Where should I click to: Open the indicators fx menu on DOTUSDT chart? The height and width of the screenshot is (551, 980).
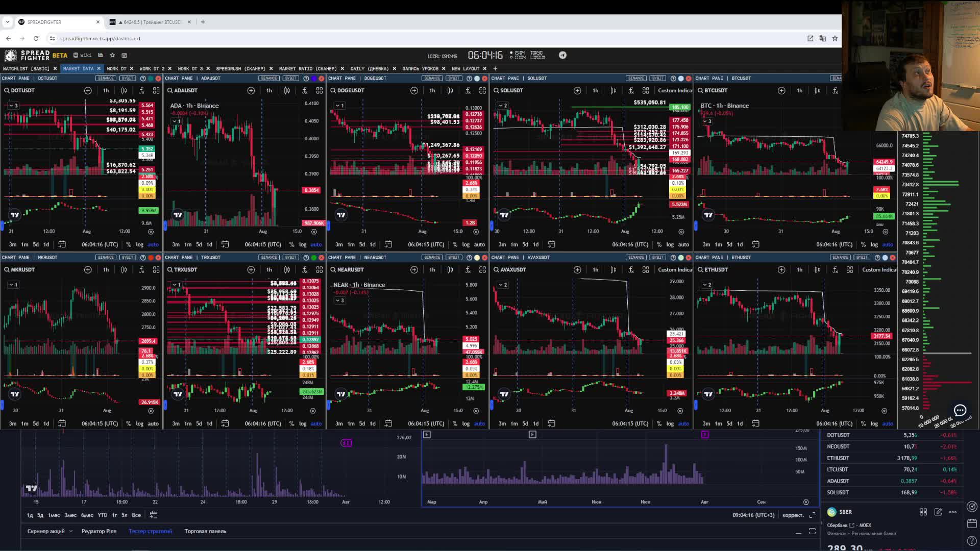point(141,90)
